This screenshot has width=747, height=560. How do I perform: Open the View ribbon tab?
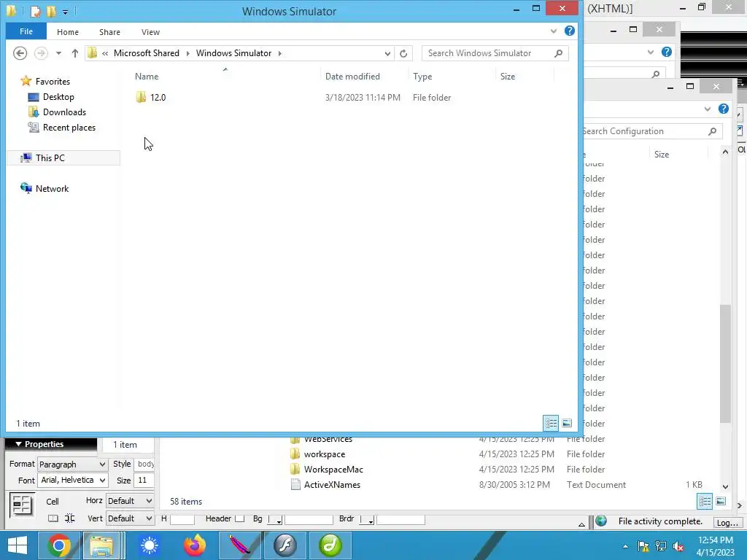[150, 32]
